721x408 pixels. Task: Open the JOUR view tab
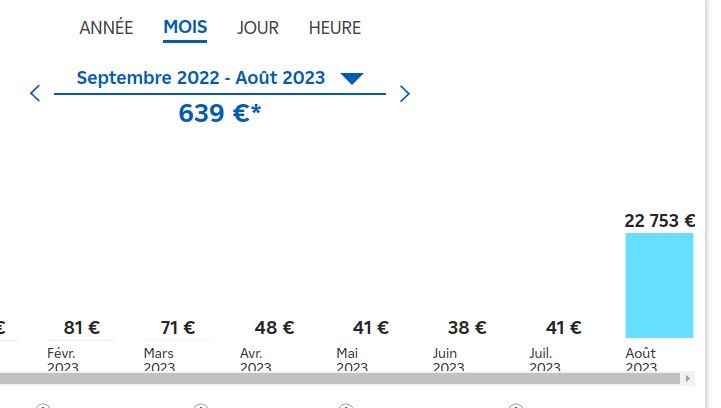pos(258,28)
